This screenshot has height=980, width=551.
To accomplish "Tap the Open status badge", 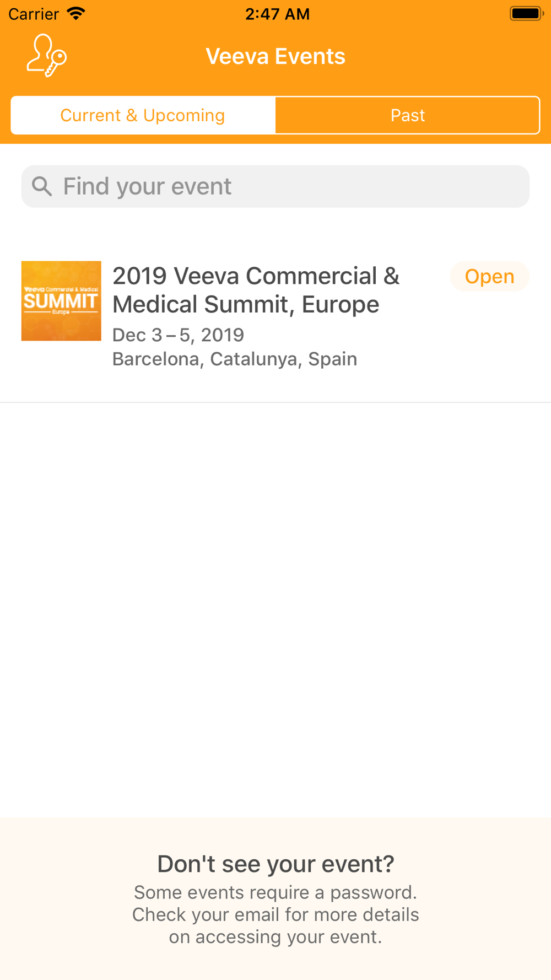I will coord(489,276).
